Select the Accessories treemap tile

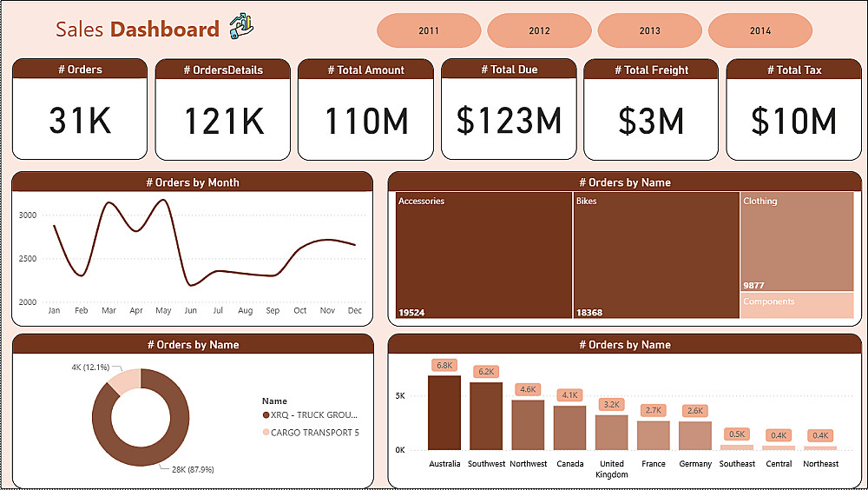pyautogui.click(x=483, y=255)
